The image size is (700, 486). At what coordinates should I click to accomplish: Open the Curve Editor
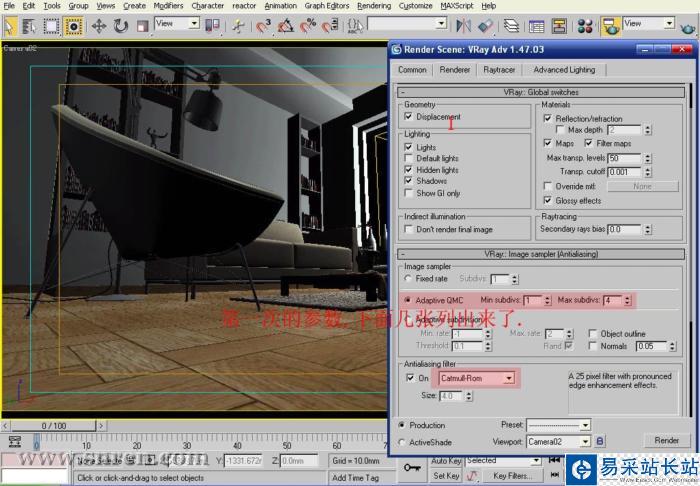click(x=536, y=26)
